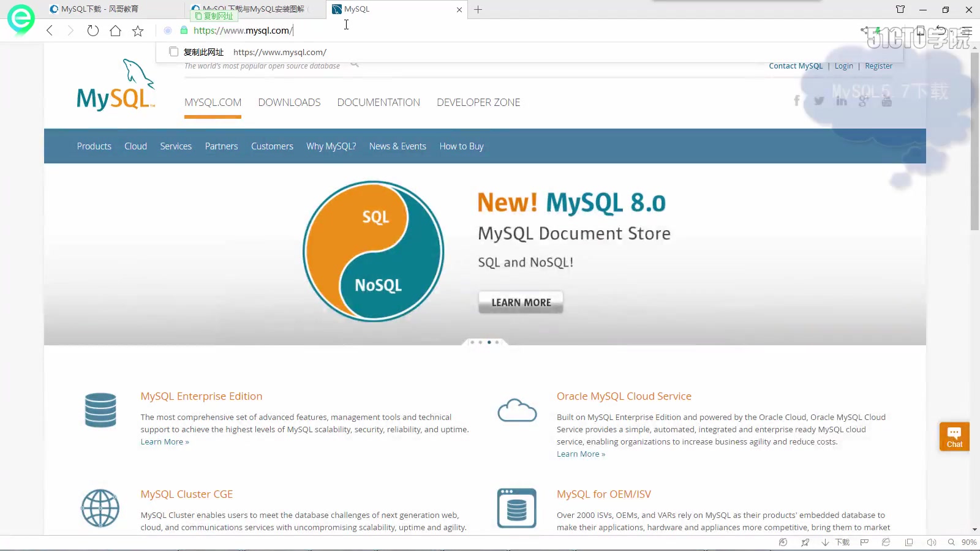Open the Why MySQL? menu

click(331, 146)
